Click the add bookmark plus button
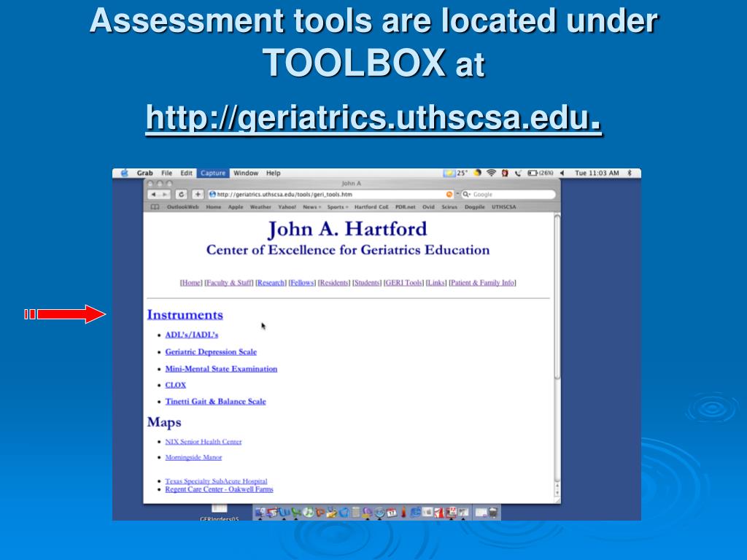Viewport: 747px width, 560px height. (197, 195)
